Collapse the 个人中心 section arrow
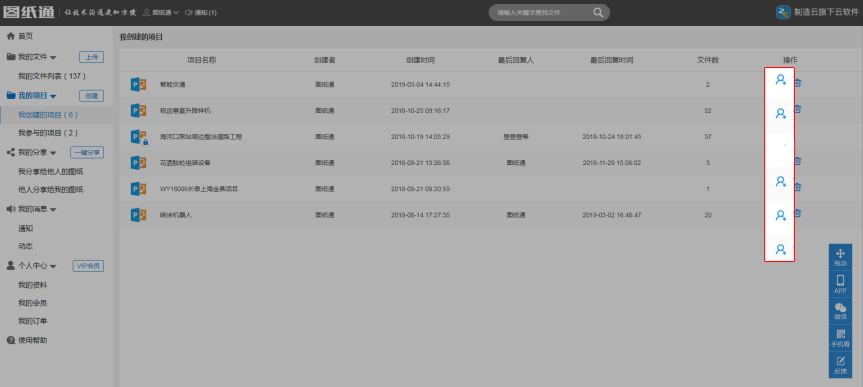The width and height of the screenshot is (863, 387). [x=53, y=266]
